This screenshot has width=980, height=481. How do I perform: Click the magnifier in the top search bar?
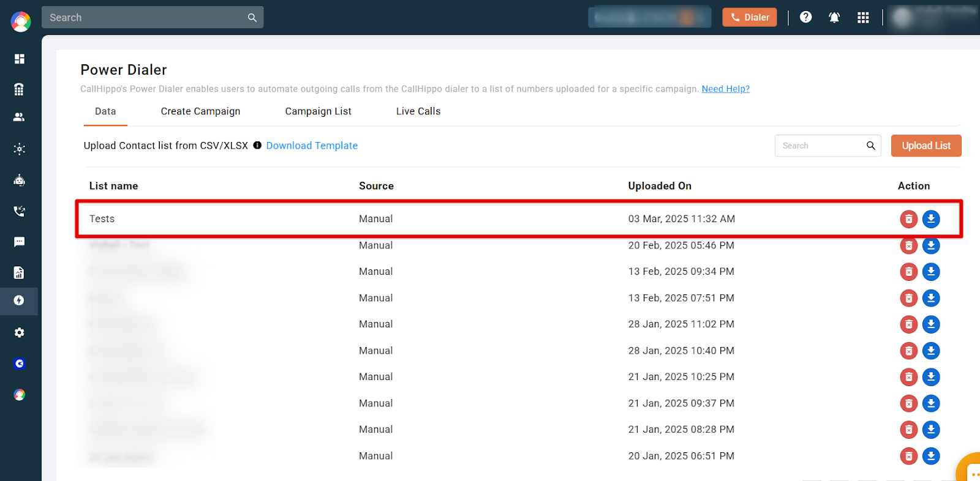[252, 18]
